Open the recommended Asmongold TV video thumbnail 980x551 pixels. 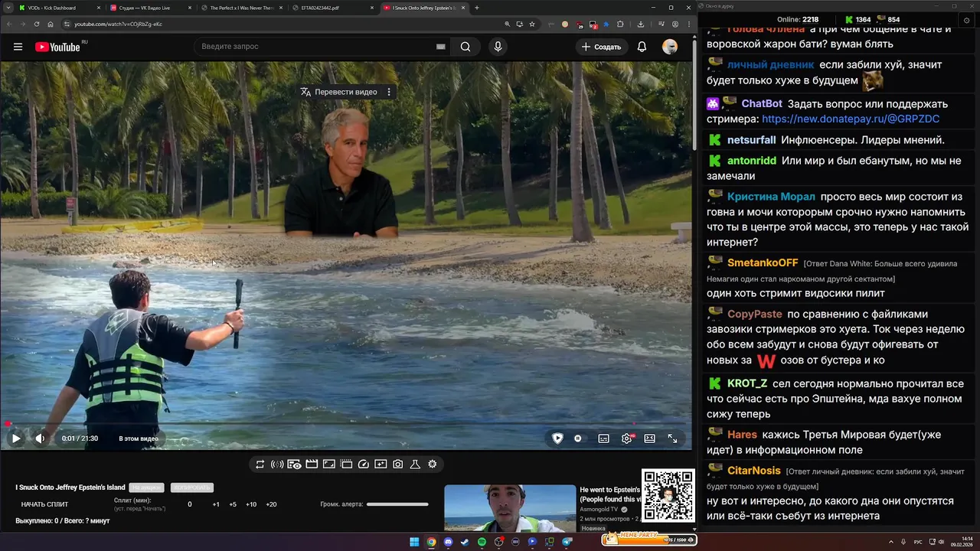510,508
